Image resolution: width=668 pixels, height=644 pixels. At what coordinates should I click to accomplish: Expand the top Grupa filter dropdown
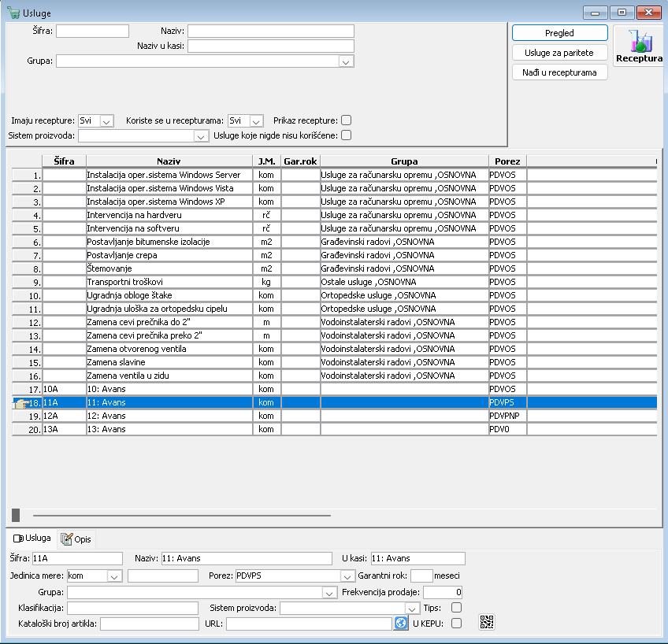pos(346,62)
